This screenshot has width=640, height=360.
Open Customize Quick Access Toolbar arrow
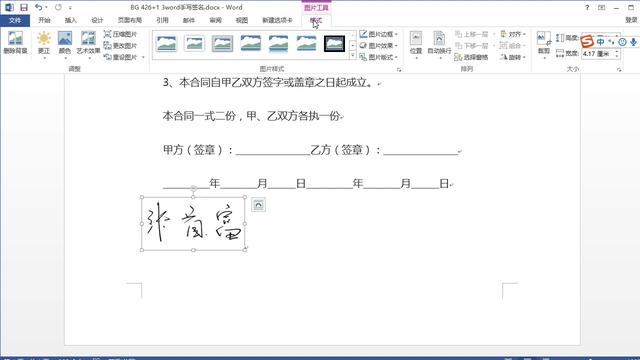70,8
